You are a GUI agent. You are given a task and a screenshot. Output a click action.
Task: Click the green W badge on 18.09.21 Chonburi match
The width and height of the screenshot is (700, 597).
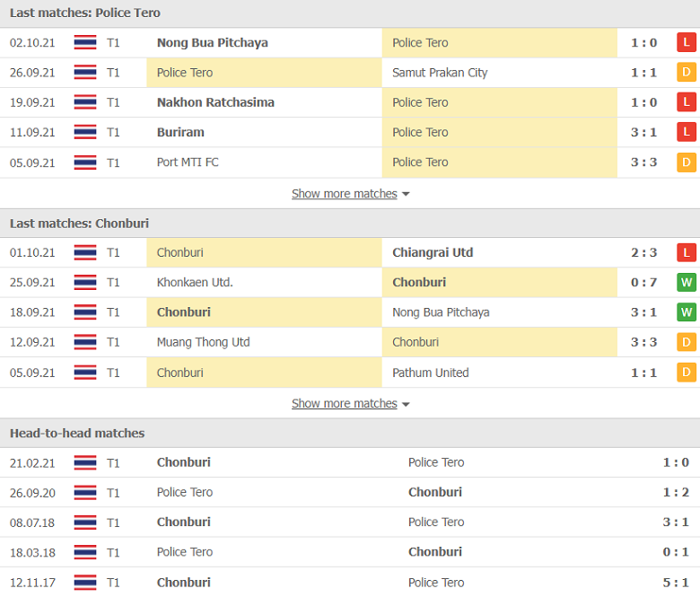tap(687, 312)
